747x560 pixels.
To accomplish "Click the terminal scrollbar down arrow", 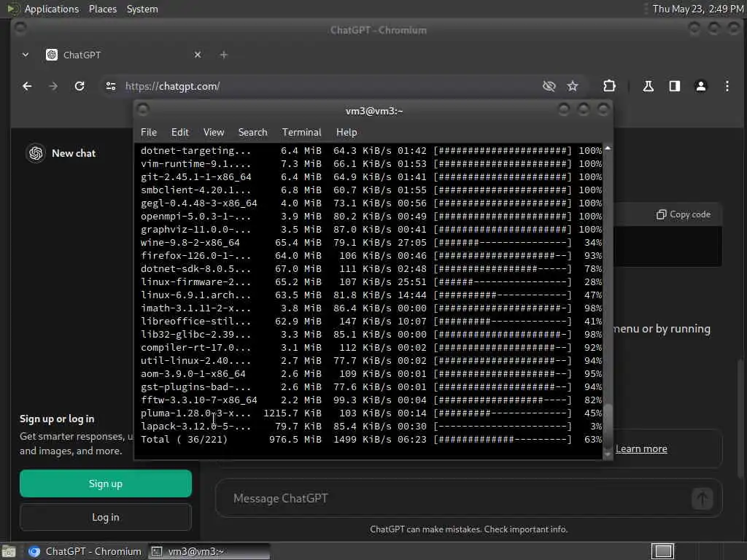I will [608, 454].
